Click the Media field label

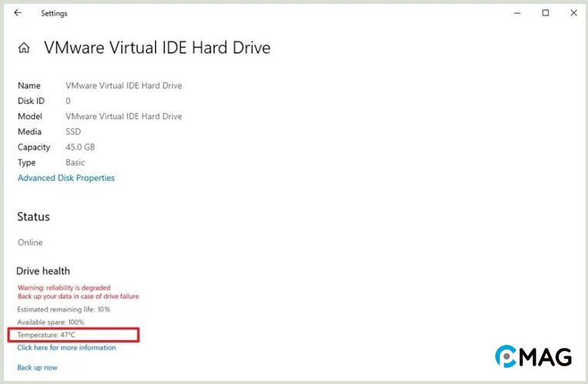tap(30, 132)
